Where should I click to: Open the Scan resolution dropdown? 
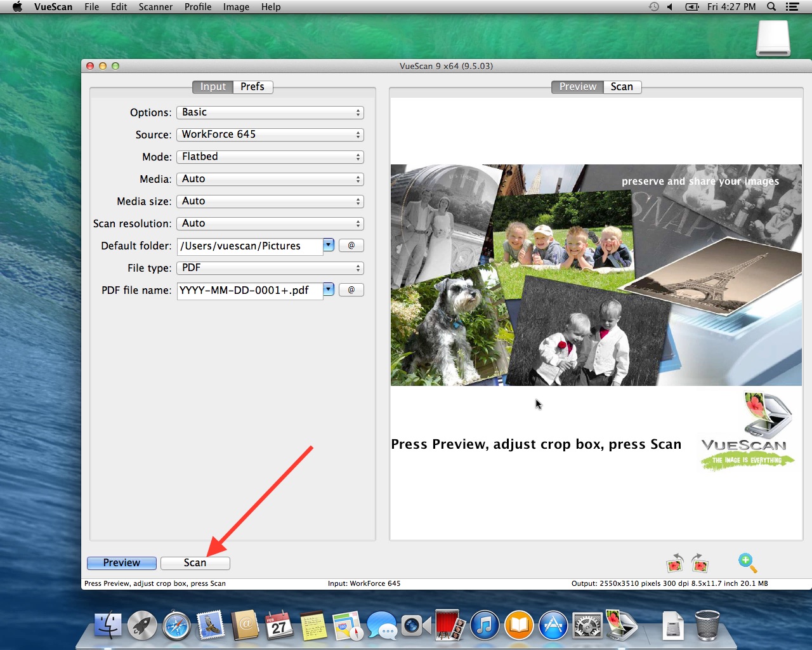click(270, 223)
